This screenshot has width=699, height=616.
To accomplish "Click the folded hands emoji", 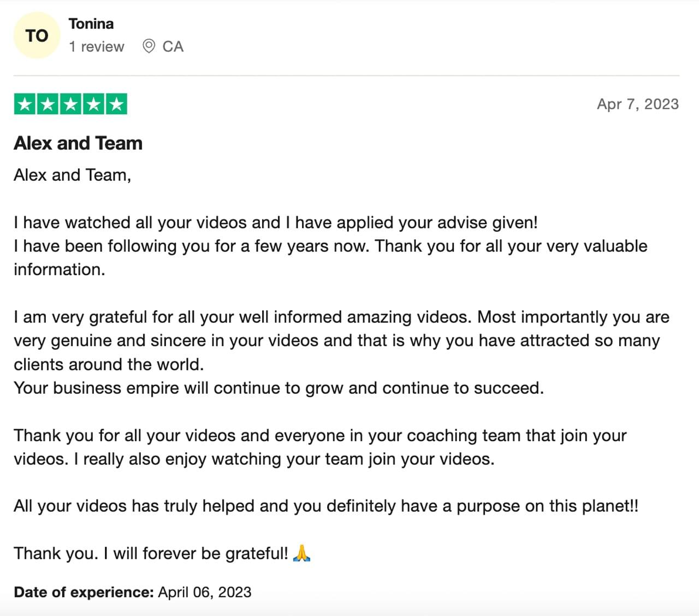I will [x=301, y=553].
